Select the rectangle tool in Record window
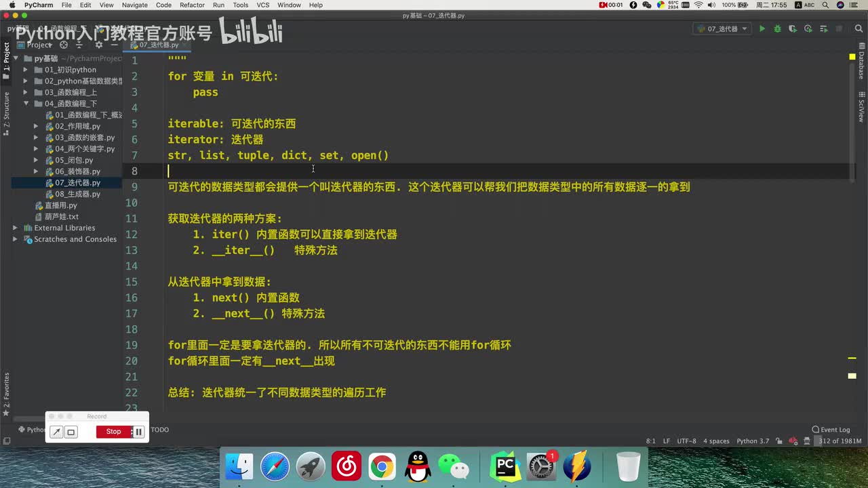 click(71, 432)
